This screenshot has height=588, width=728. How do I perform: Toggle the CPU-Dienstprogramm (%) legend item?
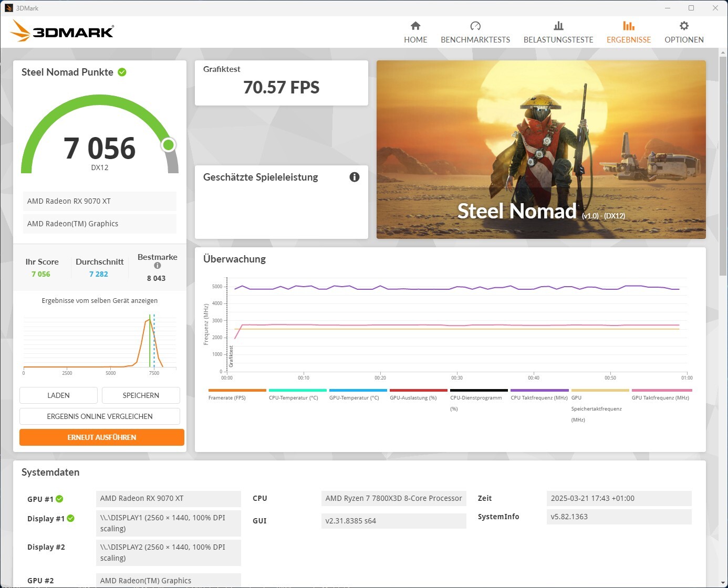click(x=479, y=400)
